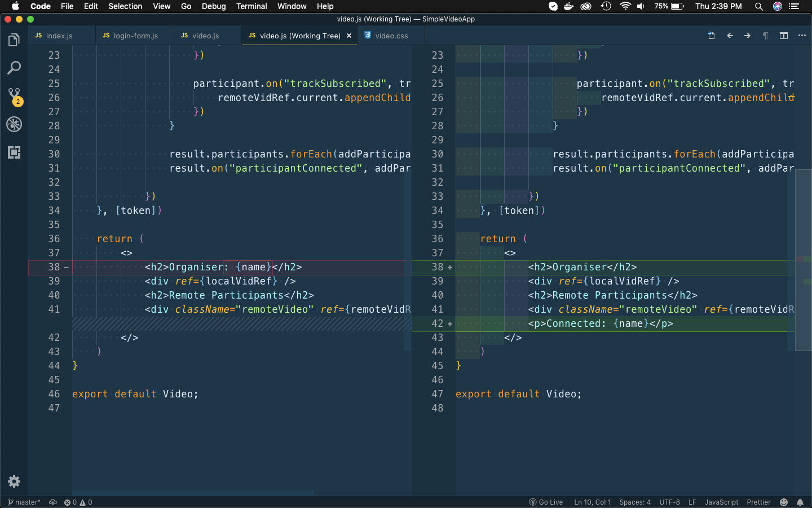Click the Open File icon in editor toolbar
This screenshot has width=812, height=508.
712,36
